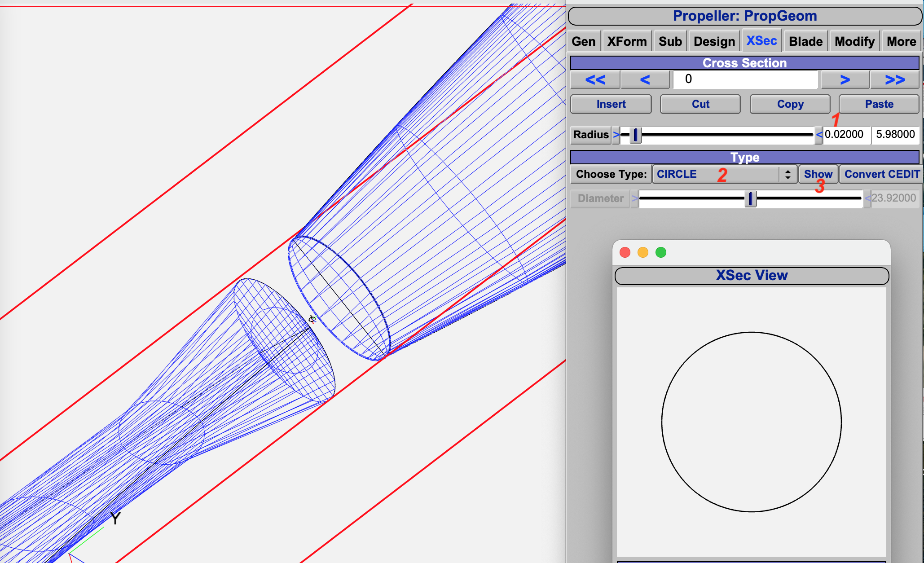Image resolution: width=924 pixels, height=563 pixels.
Task: Click the Copy button
Action: point(790,104)
